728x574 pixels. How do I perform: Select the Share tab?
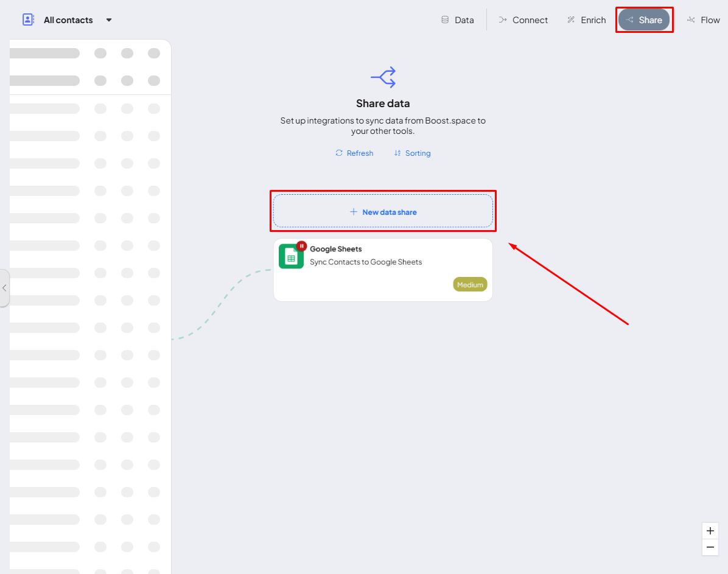[644, 20]
